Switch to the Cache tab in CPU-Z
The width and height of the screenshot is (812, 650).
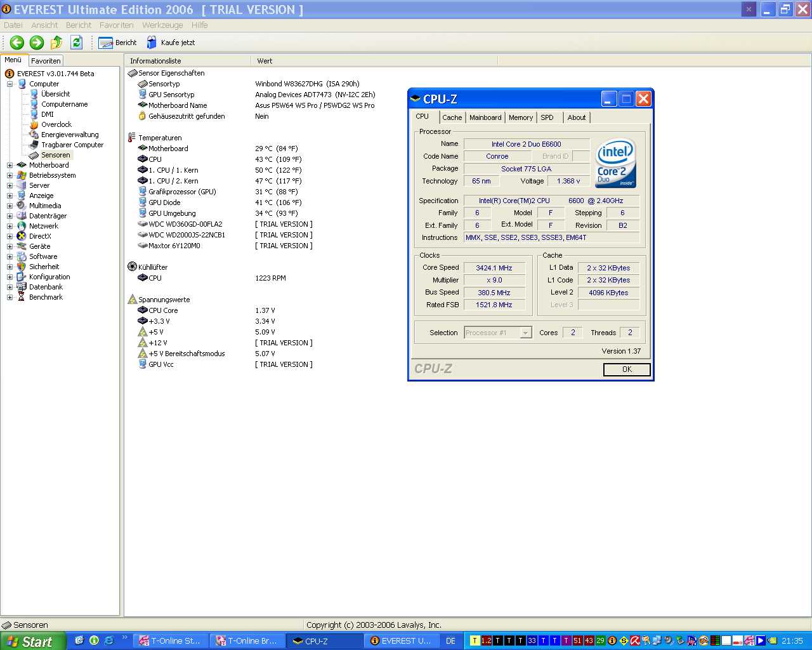tap(452, 117)
